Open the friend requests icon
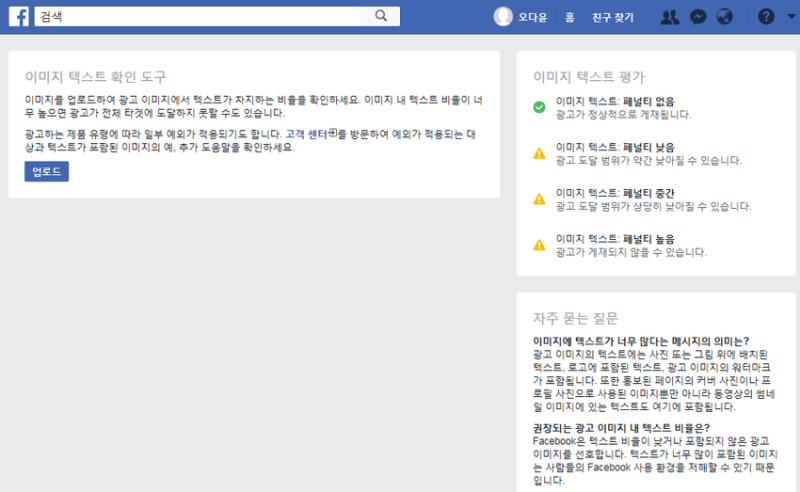 (669, 17)
